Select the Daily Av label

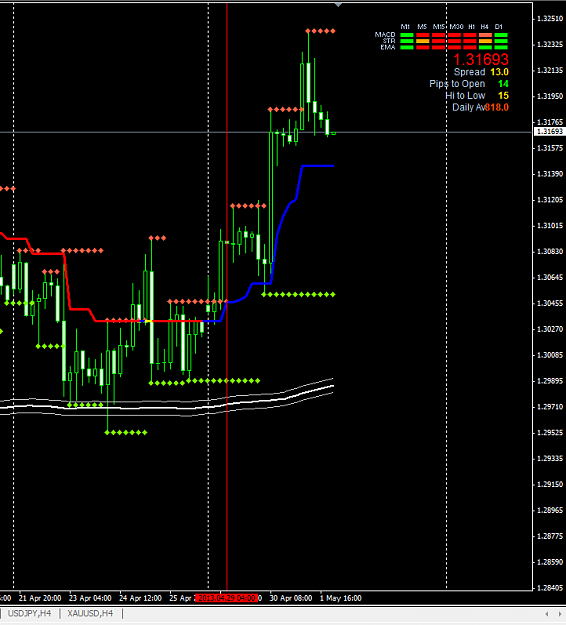point(468,107)
